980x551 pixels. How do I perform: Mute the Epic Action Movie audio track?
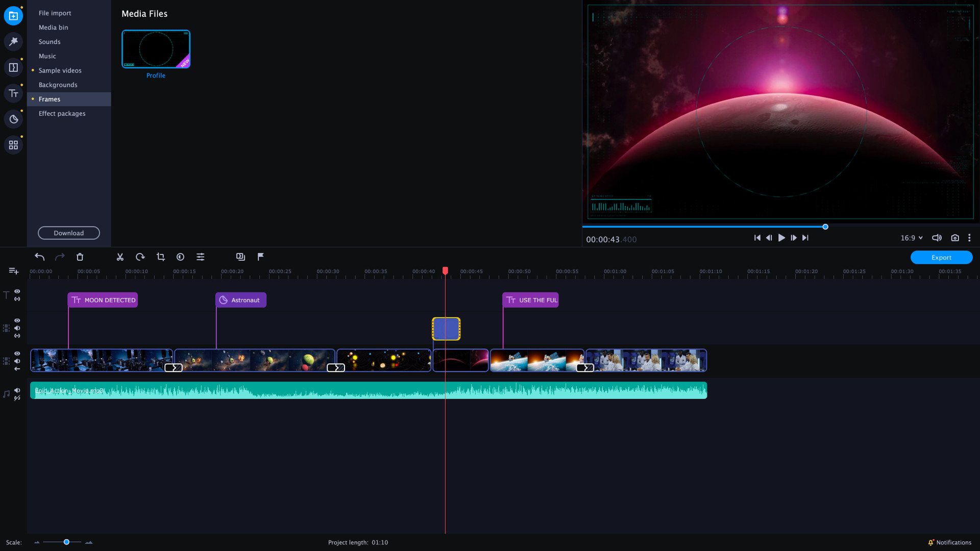pos(17,390)
